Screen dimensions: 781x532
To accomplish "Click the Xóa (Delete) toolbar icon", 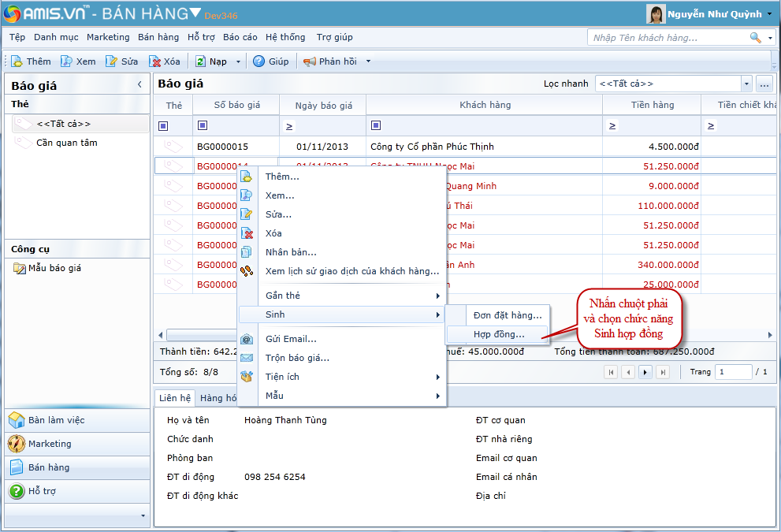I will point(155,61).
